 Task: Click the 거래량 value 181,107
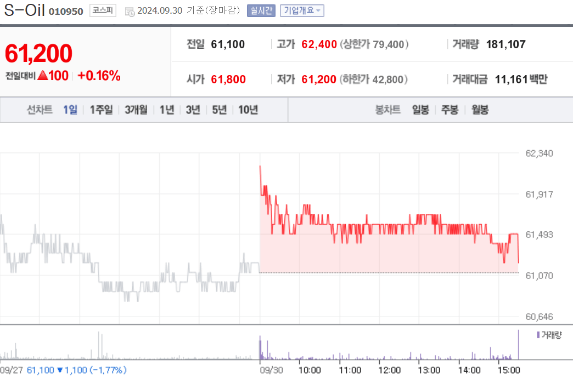[505, 44]
